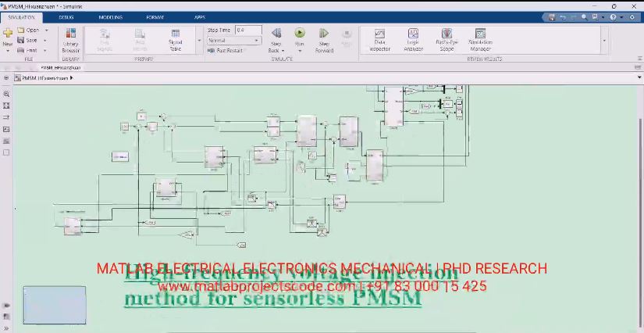Open the Simulation Manager
This screenshot has width=644, height=333.
(480, 38)
